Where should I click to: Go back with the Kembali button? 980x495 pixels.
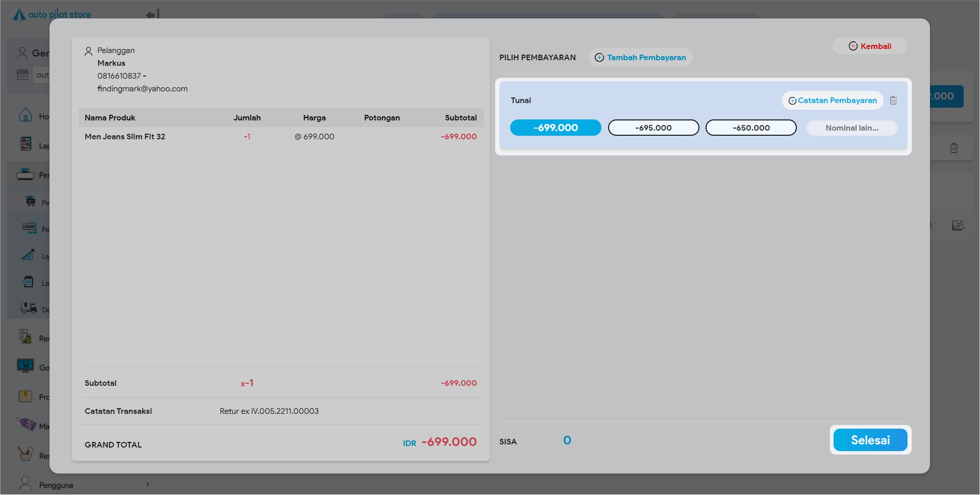[870, 46]
